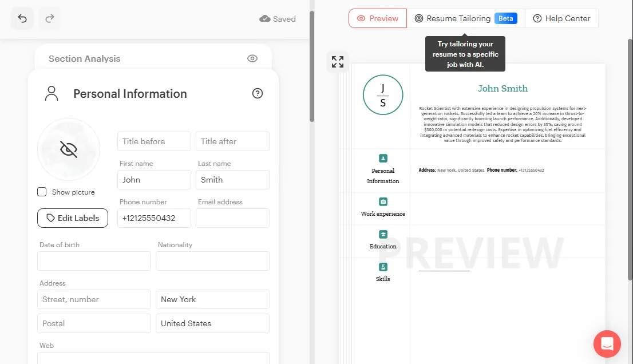Edit the city field New York

click(213, 299)
